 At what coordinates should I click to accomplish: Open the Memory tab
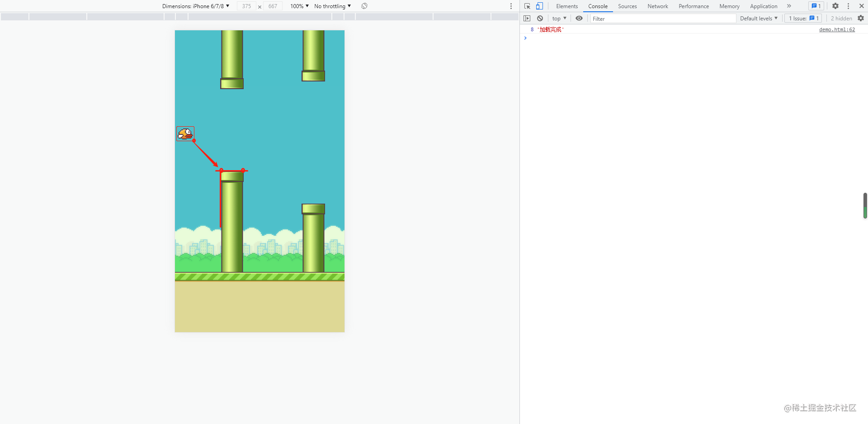[729, 6]
